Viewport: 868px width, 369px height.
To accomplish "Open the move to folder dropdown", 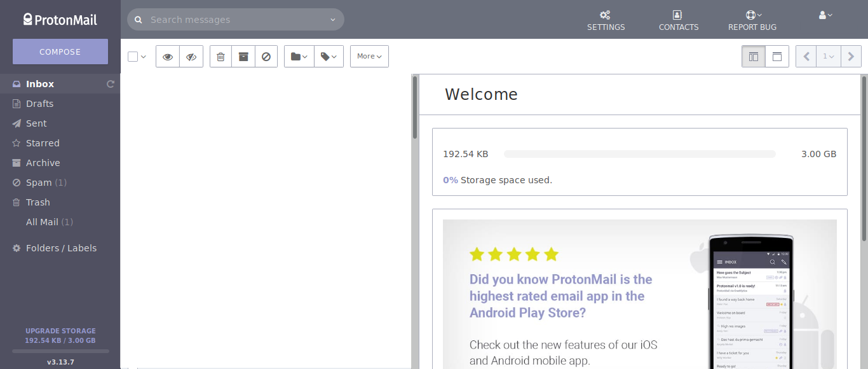I will (x=299, y=57).
